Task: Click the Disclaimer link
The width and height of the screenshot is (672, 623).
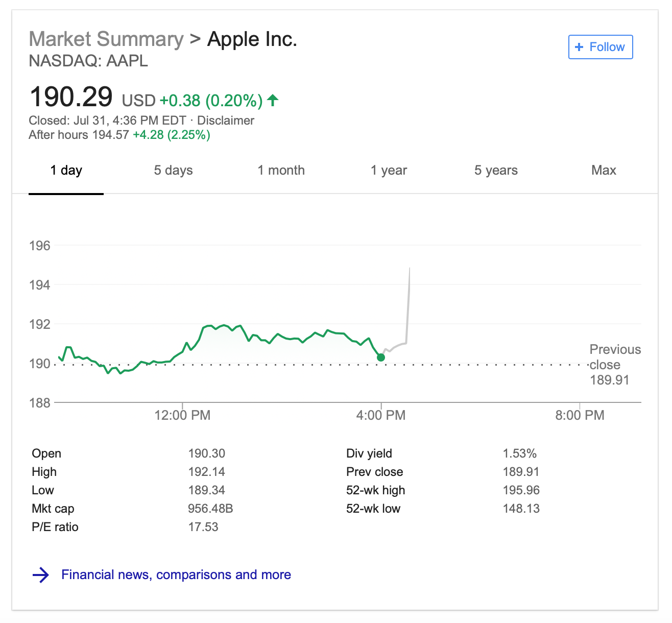Action: click(226, 121)
